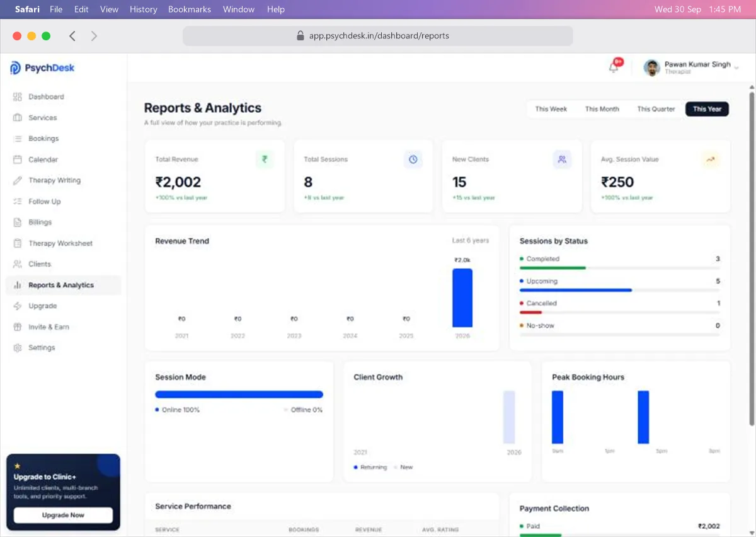The height and width of the screenshot is (537, 756).
Task: Open Follow Up from sidebar
Action: [x=45, y=202]
